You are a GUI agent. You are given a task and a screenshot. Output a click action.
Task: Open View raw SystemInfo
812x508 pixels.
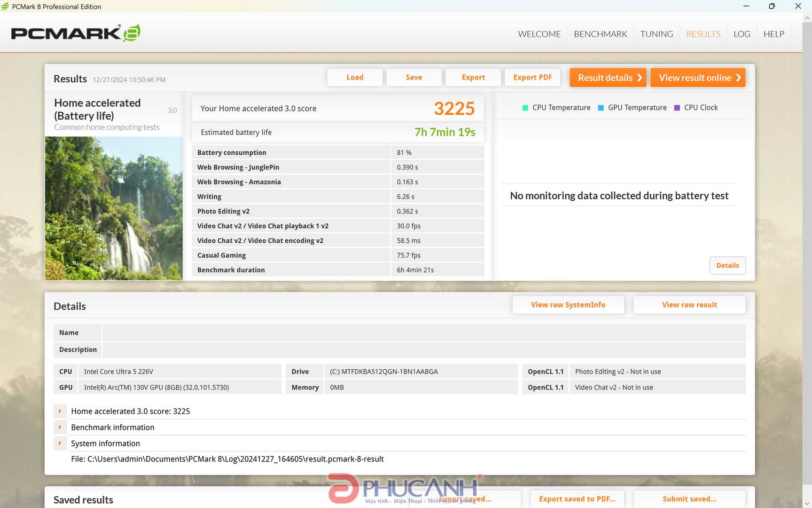(x=568, y=305)
